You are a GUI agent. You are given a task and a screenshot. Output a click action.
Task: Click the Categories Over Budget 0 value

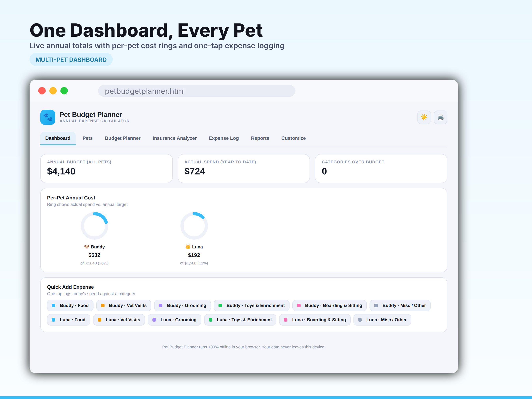coord(324,171)
